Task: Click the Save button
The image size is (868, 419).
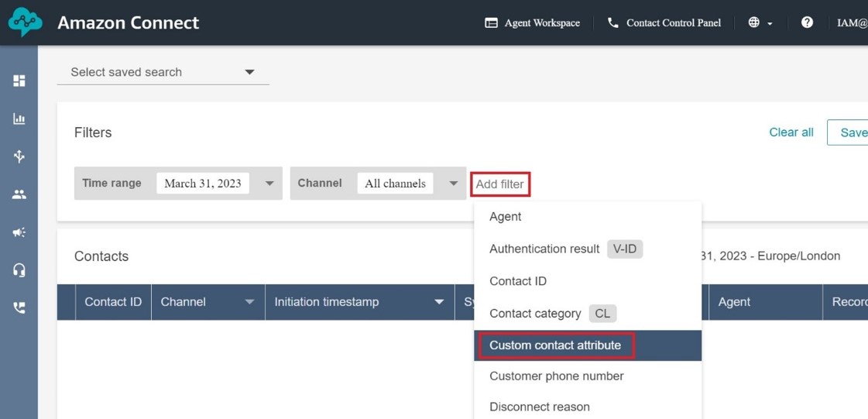Action: (848, 132)
